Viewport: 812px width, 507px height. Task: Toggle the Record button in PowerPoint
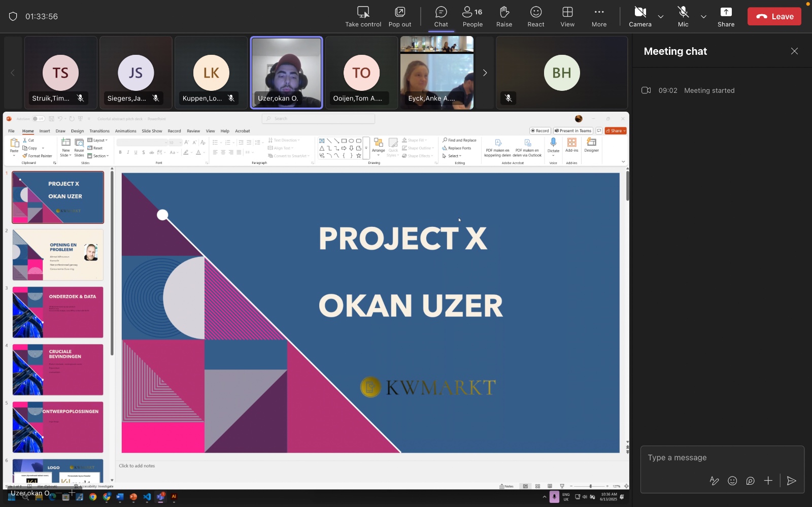pyautogui.click(x=540, y=130)
